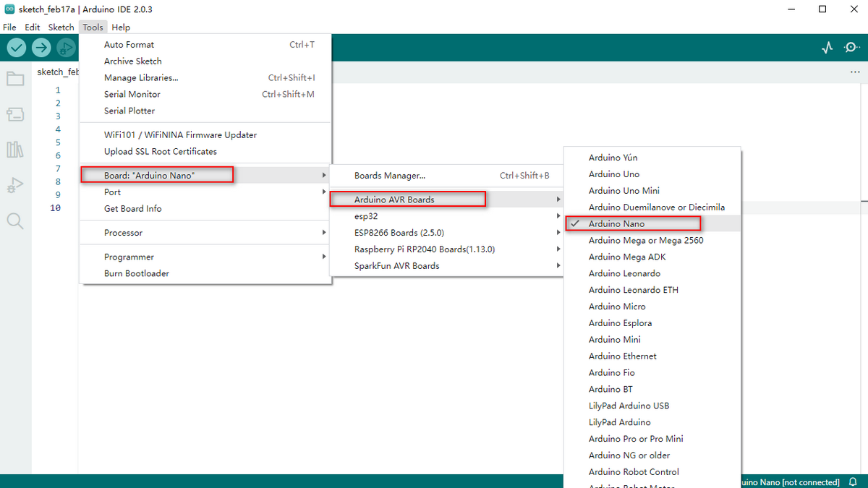The image size is (868, 488).
Task: Open the Search sidebar icon
Action: click(x=15, y=221)
